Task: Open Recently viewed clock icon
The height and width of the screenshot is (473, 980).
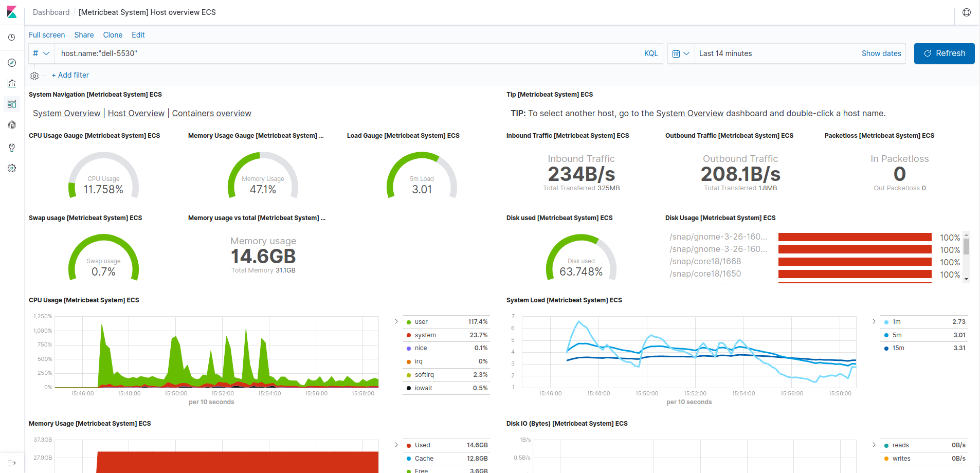Action: point(12,38)
